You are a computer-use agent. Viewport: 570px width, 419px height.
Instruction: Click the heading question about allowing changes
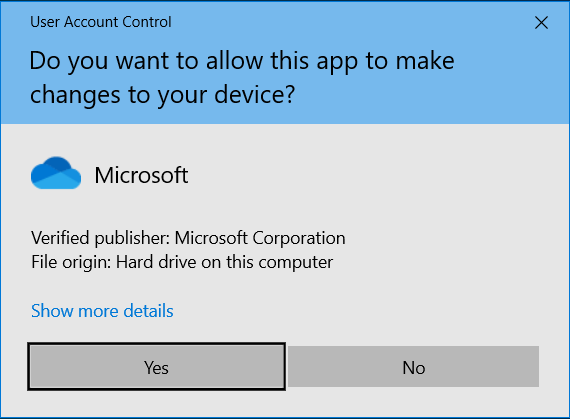(242, 77)
